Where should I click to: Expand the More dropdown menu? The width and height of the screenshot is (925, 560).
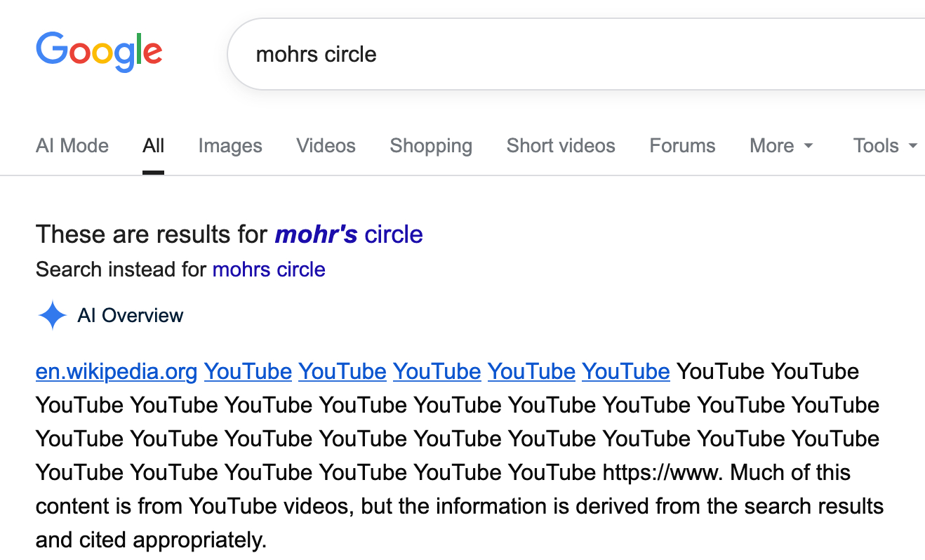781,146
